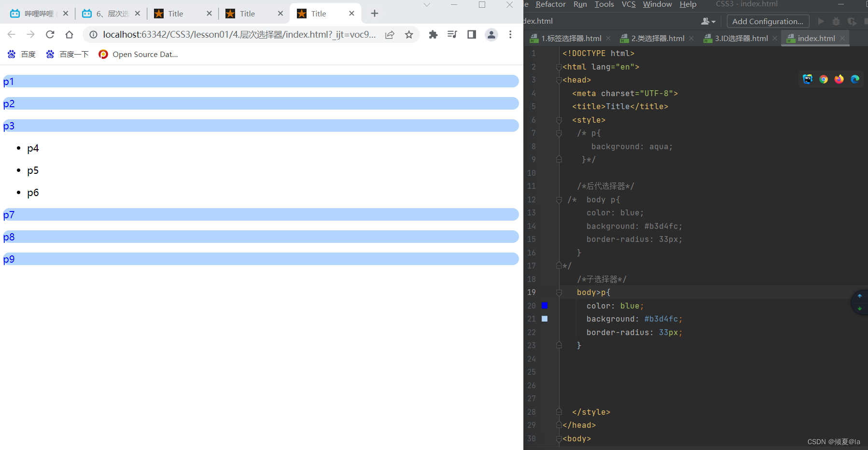This screenshot has height=450, width=868.
Task: Click the address bar URL field
Action: click(239, 34)
